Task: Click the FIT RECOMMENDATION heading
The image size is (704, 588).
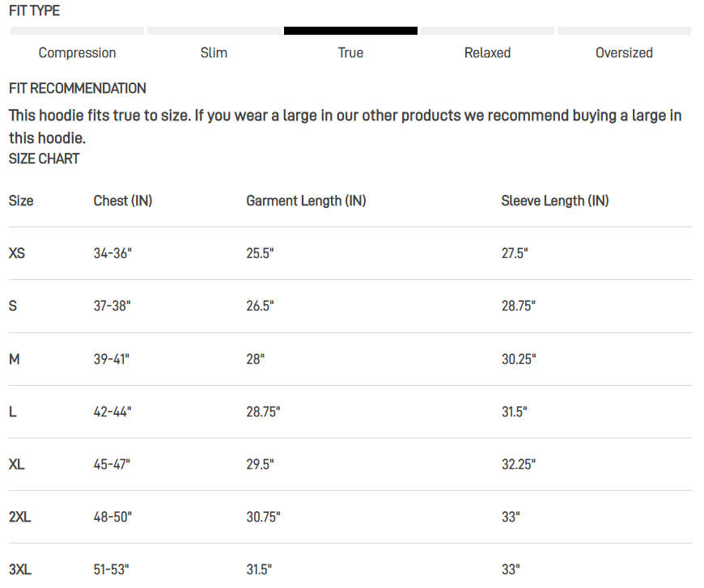Action: point(78,88)
